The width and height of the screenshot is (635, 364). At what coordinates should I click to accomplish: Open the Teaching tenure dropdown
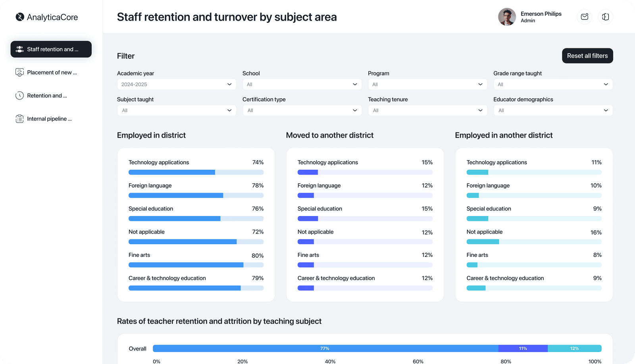point(427,111)
